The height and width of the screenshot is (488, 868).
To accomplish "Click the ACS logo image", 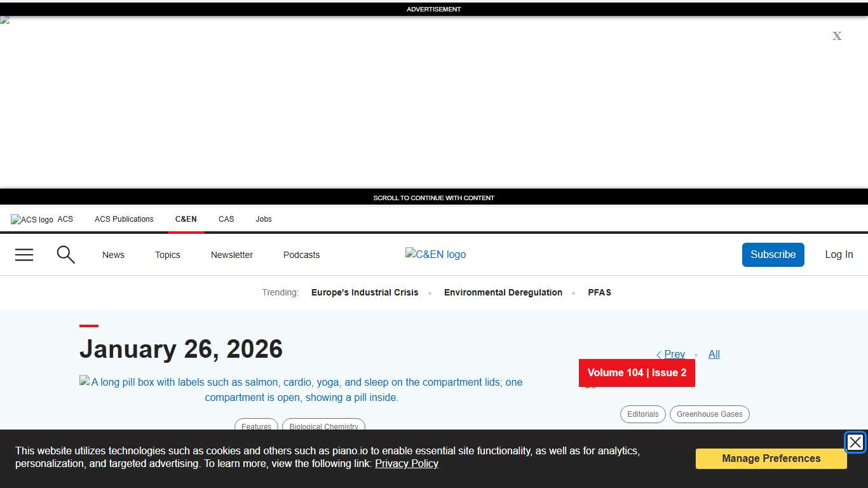I will pyautogui.click(x=32, y=220).
